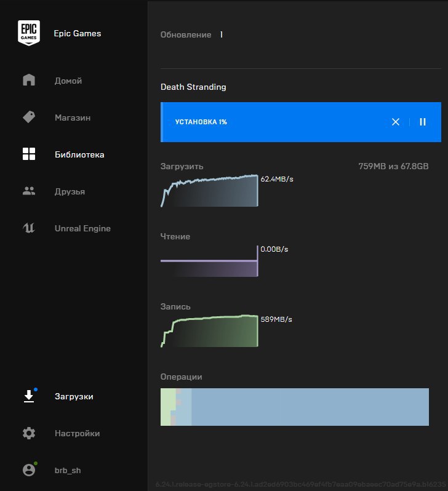The height and width of the screenshot is (491, 448).
Task: Click the Store price tag icon
Action: [x=29, y=117]
